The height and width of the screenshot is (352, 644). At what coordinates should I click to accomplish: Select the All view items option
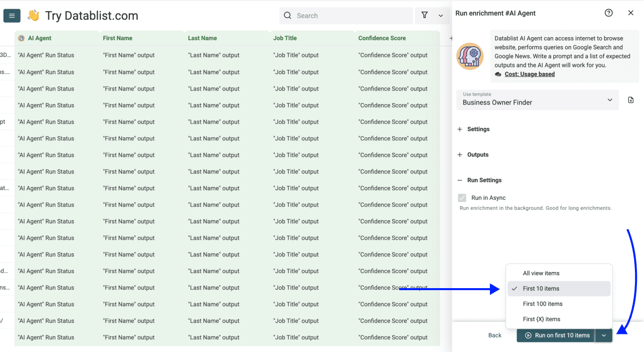click(541, 273)
